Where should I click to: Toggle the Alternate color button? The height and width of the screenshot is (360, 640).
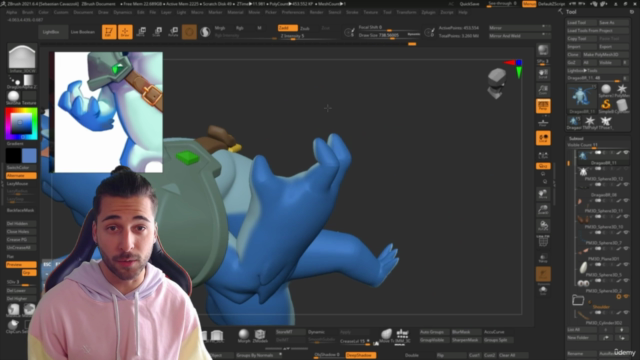pos(21,176)
